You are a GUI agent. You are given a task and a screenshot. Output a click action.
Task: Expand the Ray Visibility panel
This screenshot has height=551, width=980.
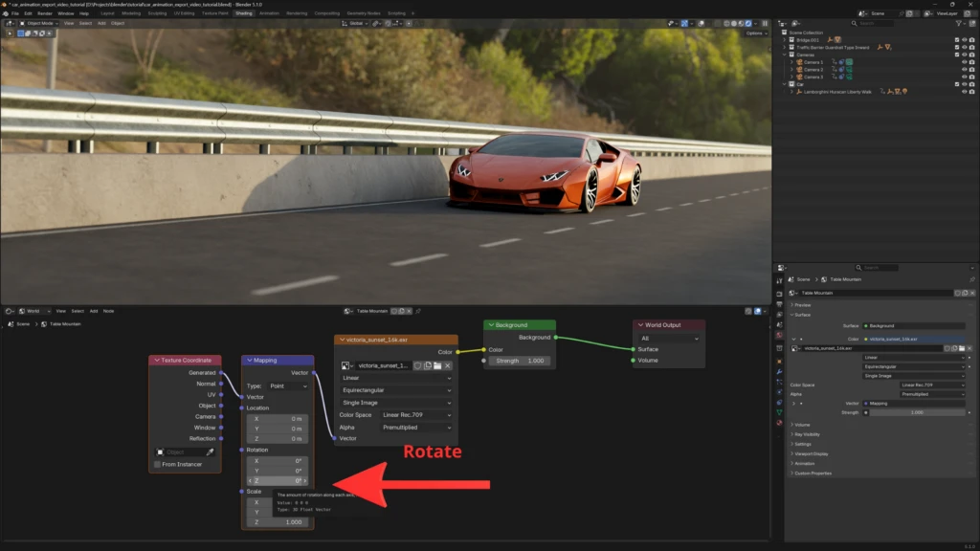point(806,434)
